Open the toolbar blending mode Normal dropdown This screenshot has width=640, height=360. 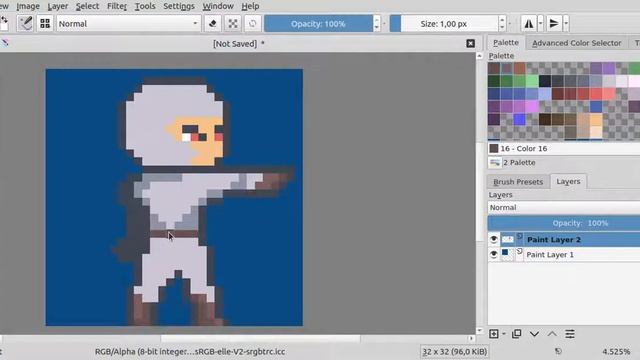coord(128,24)
